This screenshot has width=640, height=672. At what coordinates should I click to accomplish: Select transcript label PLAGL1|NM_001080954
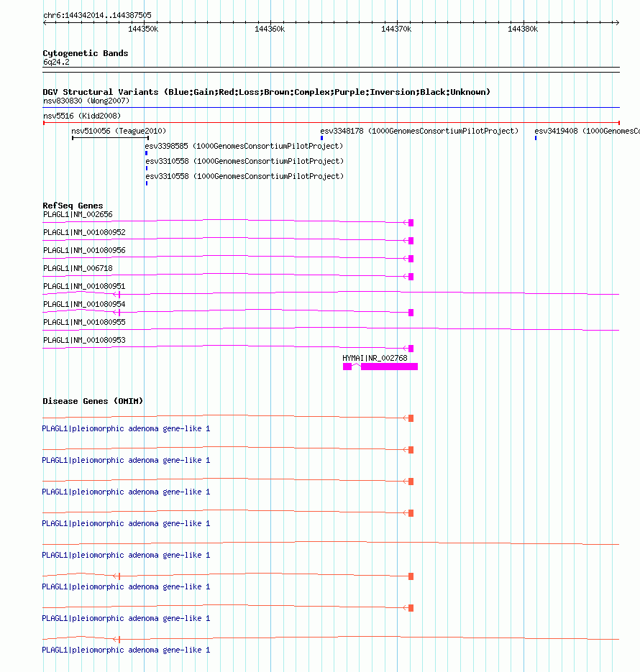click(x=84, y=304)
